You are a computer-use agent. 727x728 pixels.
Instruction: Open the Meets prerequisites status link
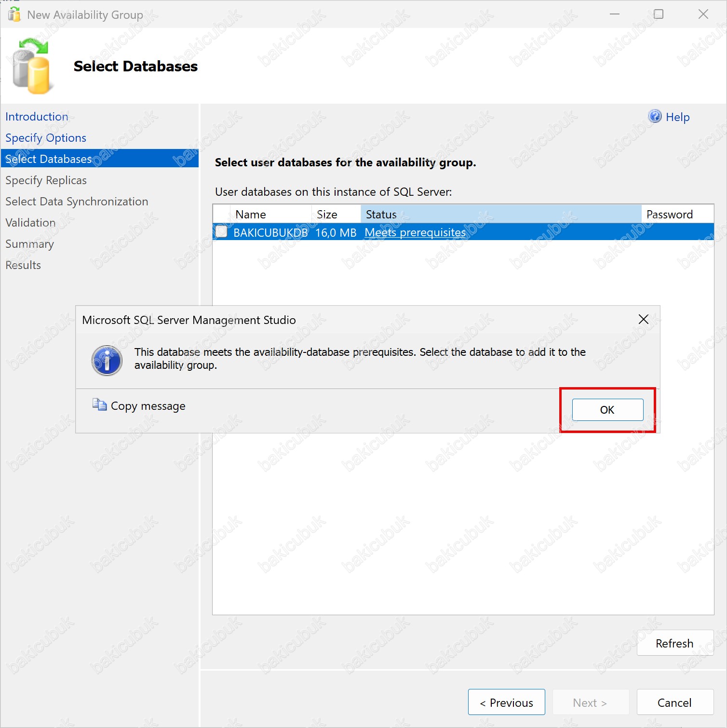(x=415, y=232)
